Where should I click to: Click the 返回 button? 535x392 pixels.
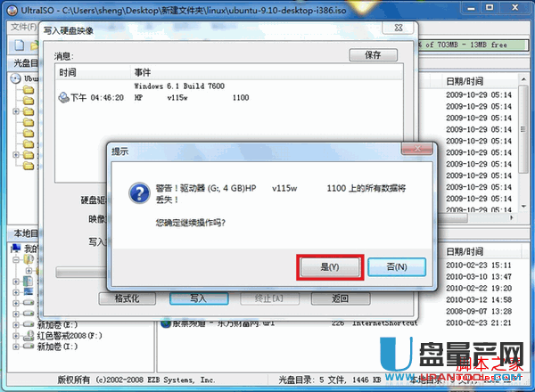341,298
